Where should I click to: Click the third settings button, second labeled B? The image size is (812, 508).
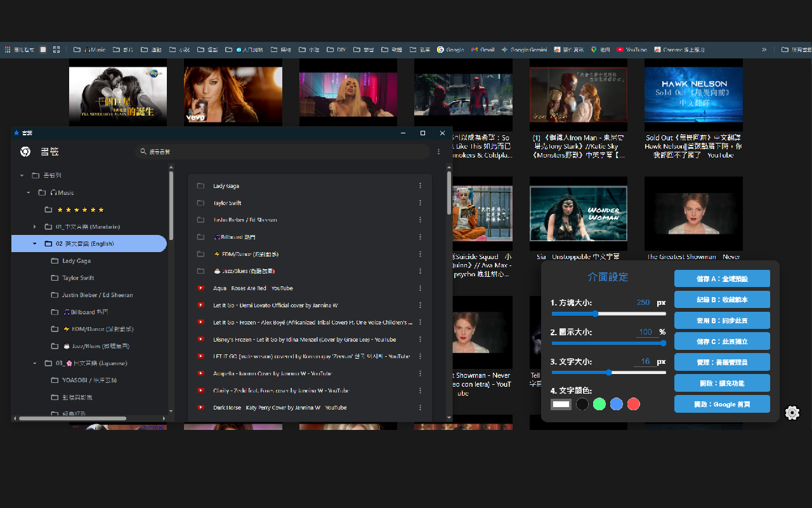pyautogui.click(x=722, y=320)
